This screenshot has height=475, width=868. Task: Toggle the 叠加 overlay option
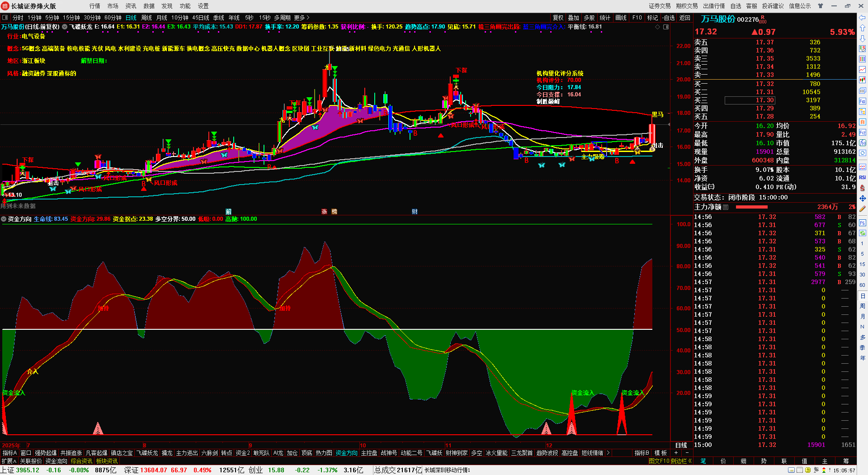click(574, 18)
